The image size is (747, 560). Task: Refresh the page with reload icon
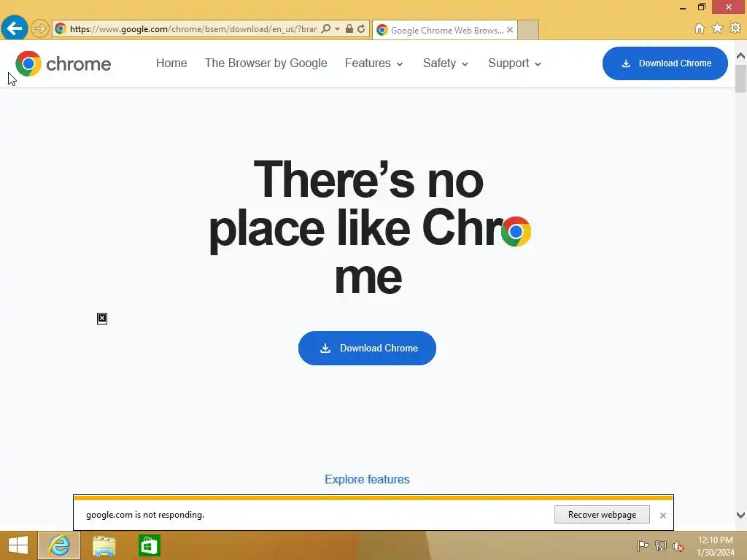click(361, 28)
